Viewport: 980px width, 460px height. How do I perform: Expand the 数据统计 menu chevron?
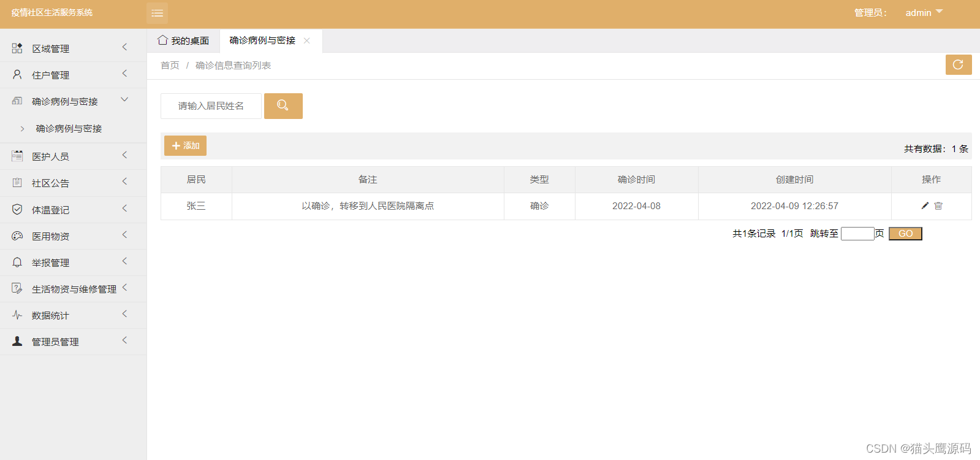tap(125, 314)
